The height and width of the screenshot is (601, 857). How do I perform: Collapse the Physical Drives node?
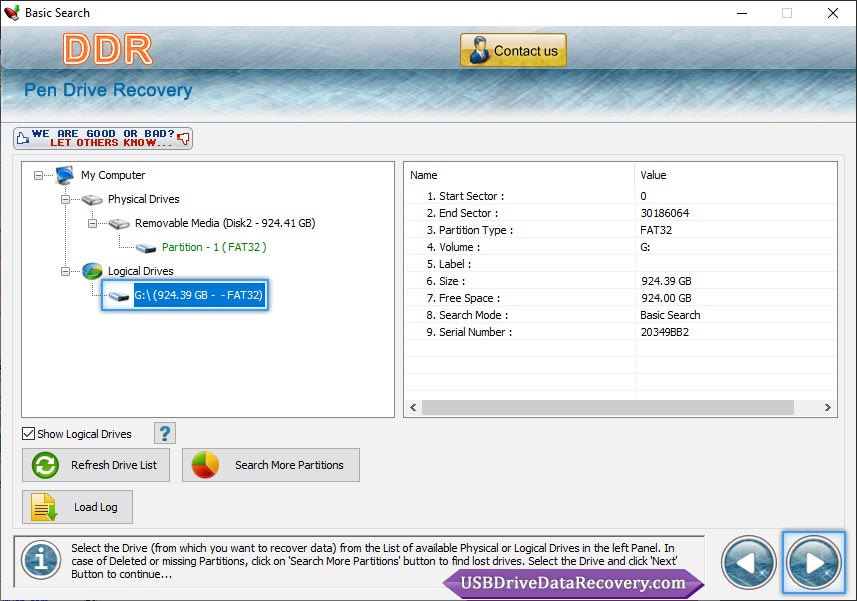point(65,199)
